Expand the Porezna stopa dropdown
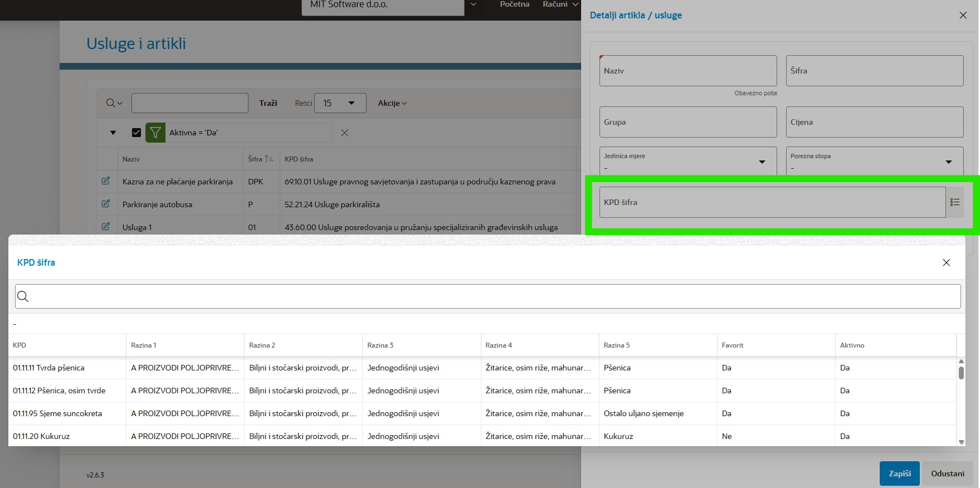The image size is (980, 488). tap(948, 162)
